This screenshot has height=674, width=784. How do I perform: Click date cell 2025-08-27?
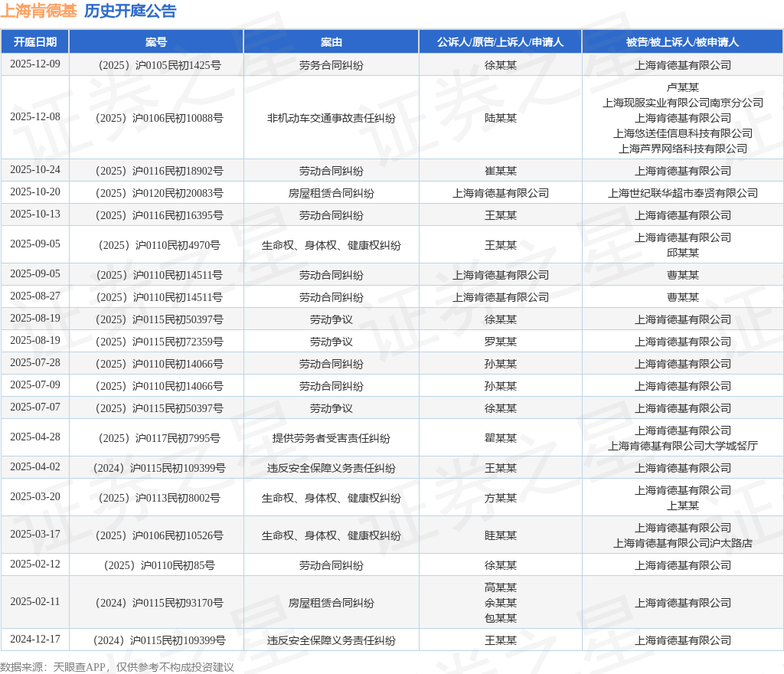(x=35, y=296)
